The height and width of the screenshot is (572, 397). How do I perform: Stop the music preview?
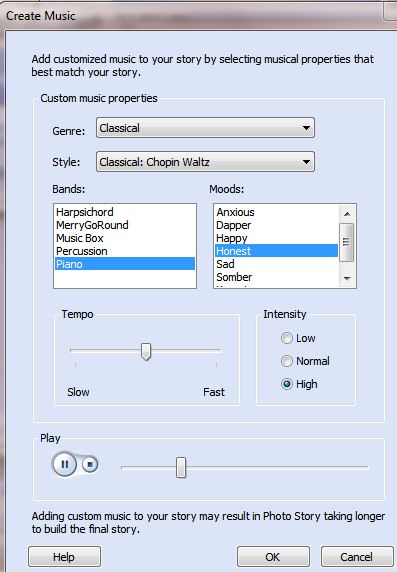point(90,465)
